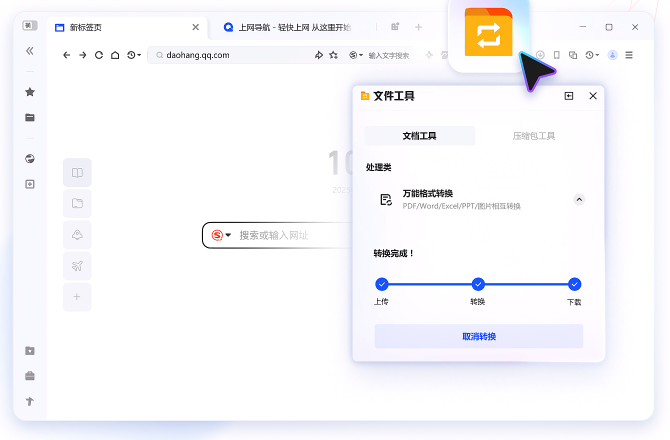Image resolution: width=670 pixels, height=440 pixels.
Task: Dock the 文件工具 panel with the arrow-box icon
Action: (x=569, y=96)
